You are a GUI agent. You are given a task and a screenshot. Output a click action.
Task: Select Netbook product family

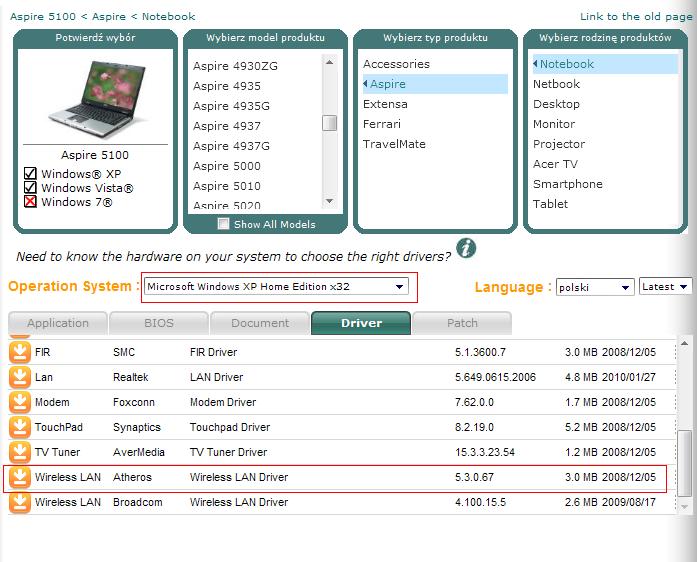556,84
